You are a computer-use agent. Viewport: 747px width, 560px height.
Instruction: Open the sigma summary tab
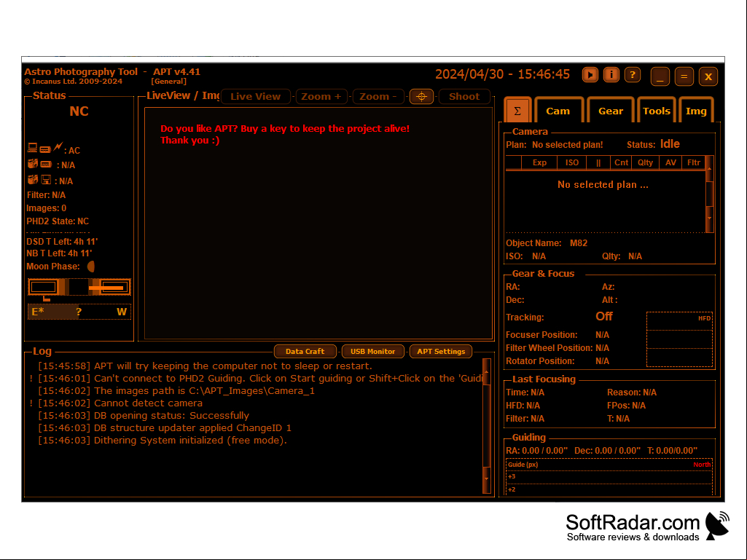pyautogui.click(x=517, y=111)
